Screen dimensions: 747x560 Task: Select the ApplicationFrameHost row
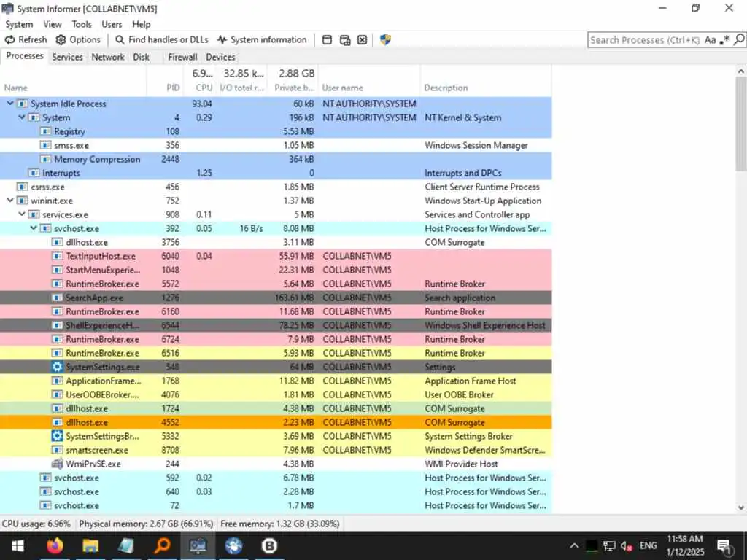276,381
